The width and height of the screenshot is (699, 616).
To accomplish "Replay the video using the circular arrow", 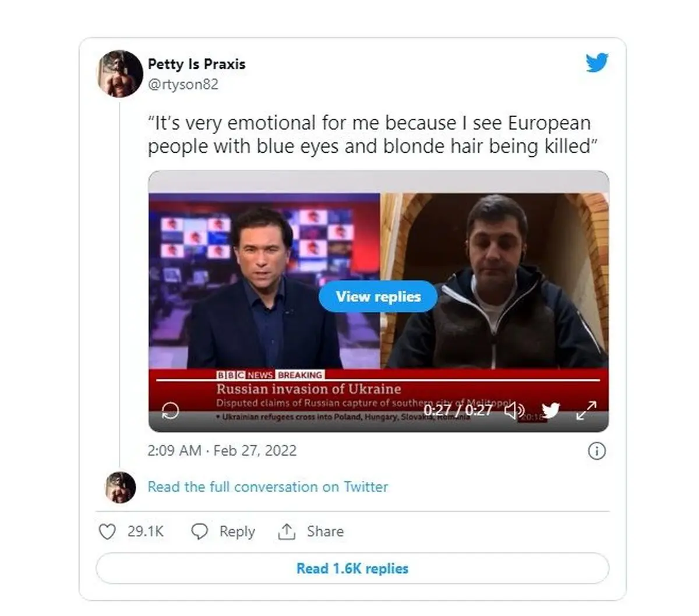I will (x=171, y=410).
